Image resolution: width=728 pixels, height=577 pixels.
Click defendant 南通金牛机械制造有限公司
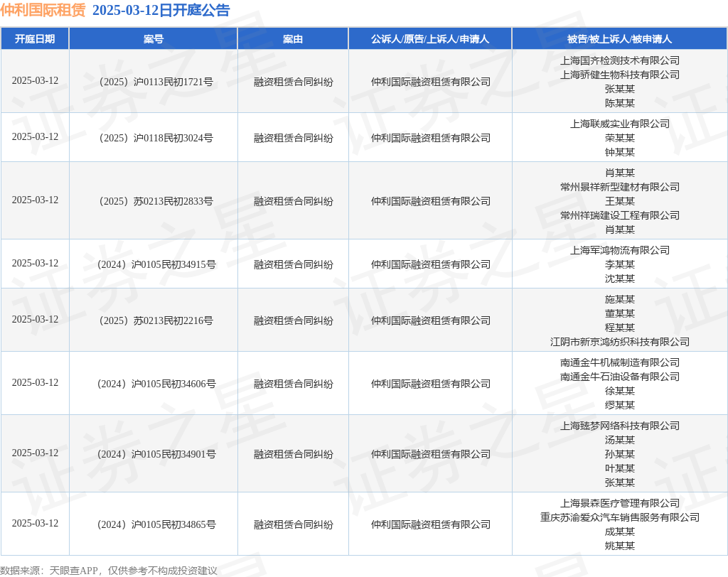coord(620,362)
